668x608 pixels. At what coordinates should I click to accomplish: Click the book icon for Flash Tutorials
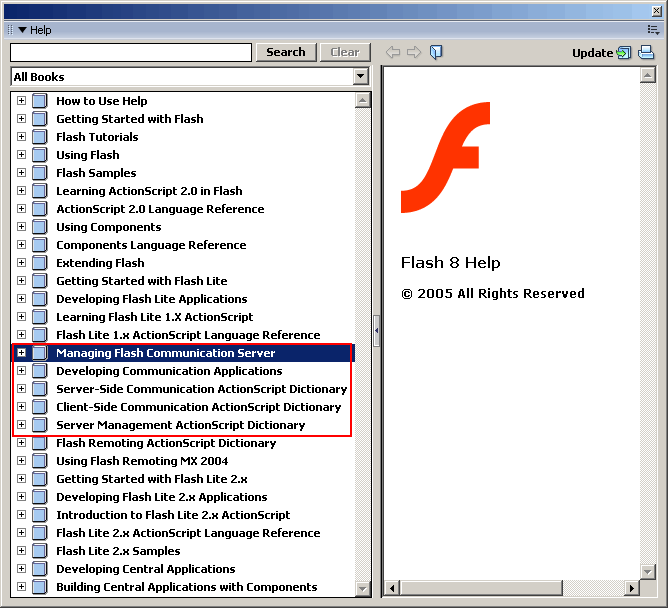[40, 137]
